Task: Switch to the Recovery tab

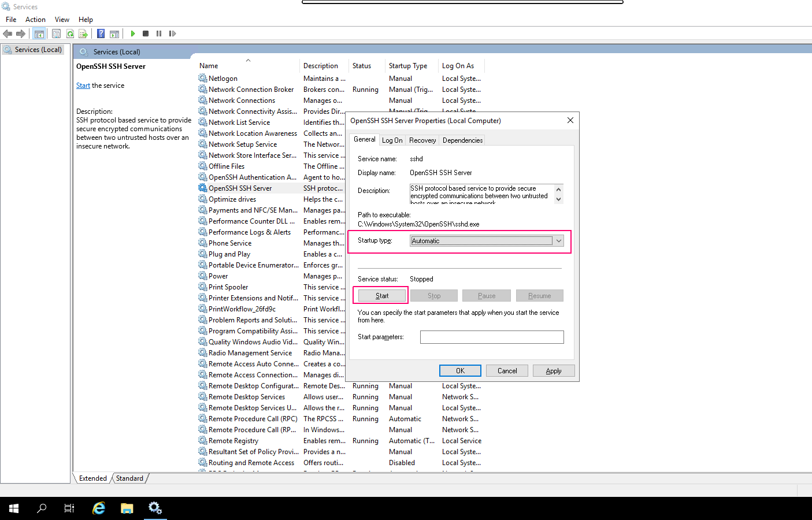Action: [x=422, y=140]
